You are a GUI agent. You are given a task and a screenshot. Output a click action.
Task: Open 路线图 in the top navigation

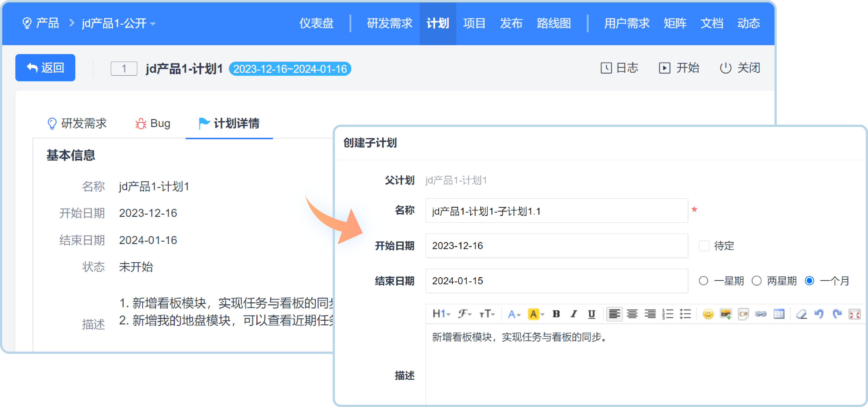point(553,23)
